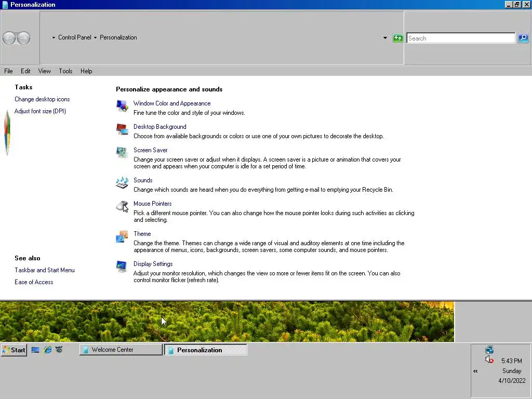Click the third quick launch icon beside Internet Explorer

(x=59, y=350)
